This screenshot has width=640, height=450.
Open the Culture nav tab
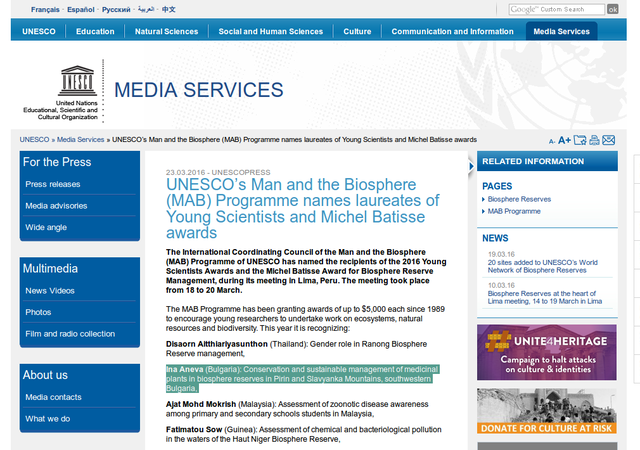[x=357, y=31]
